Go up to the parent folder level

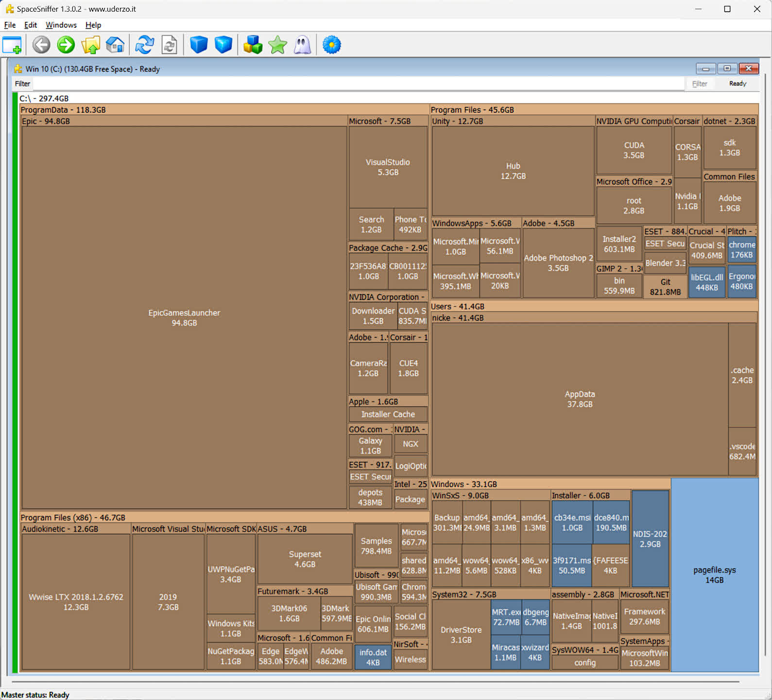click(91, 45)
